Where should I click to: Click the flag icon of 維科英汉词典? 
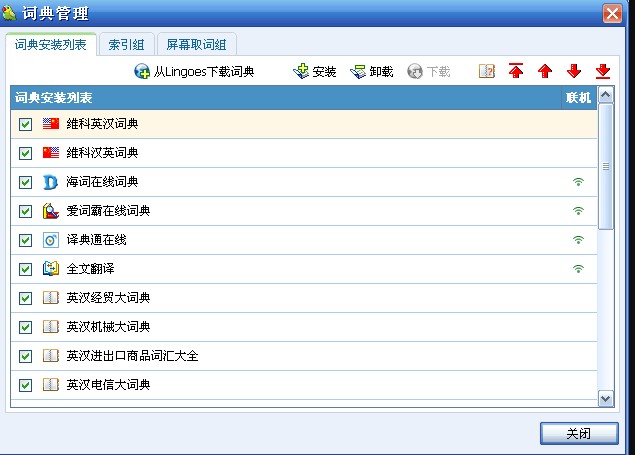click(x=51, y=123)
